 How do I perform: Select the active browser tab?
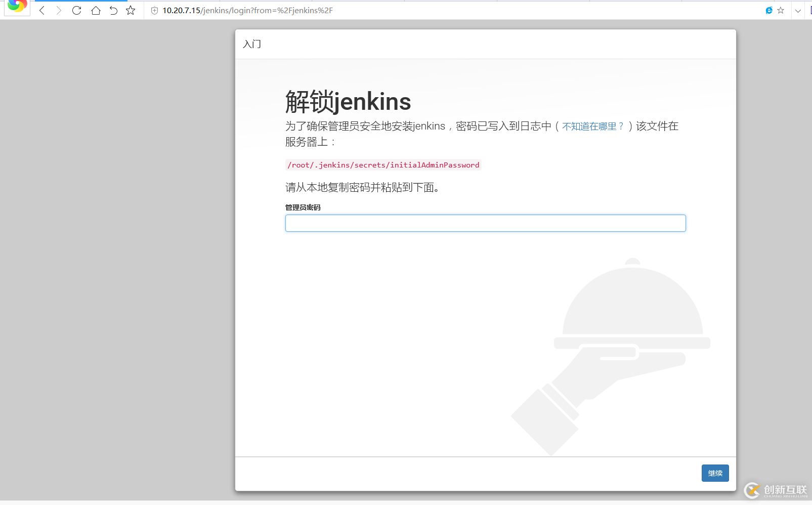coord(81,2)
